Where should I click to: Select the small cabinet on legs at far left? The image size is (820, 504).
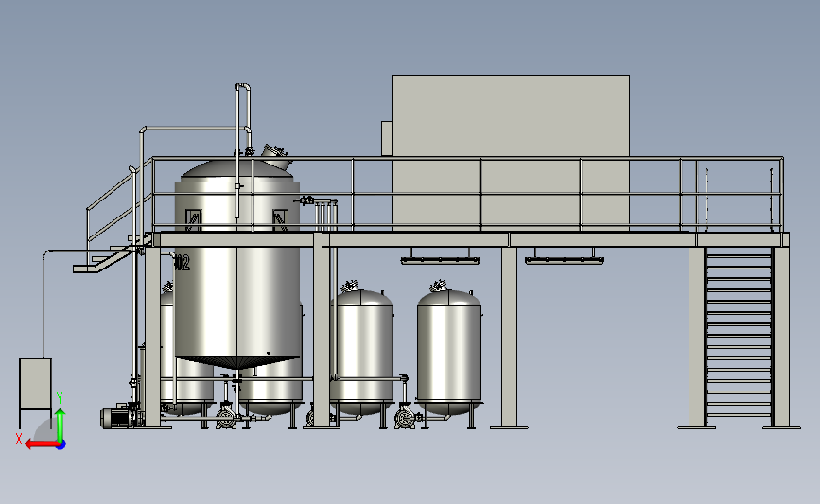(x=35, y=392)
